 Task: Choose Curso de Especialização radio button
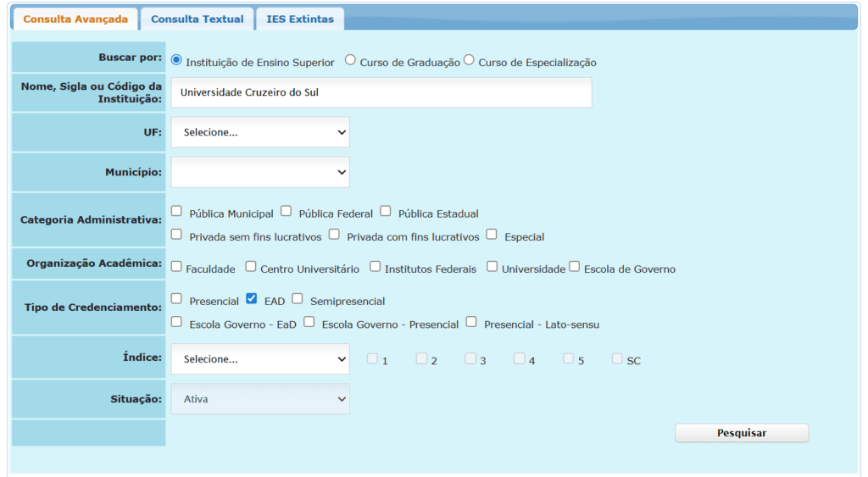(469, 60)
